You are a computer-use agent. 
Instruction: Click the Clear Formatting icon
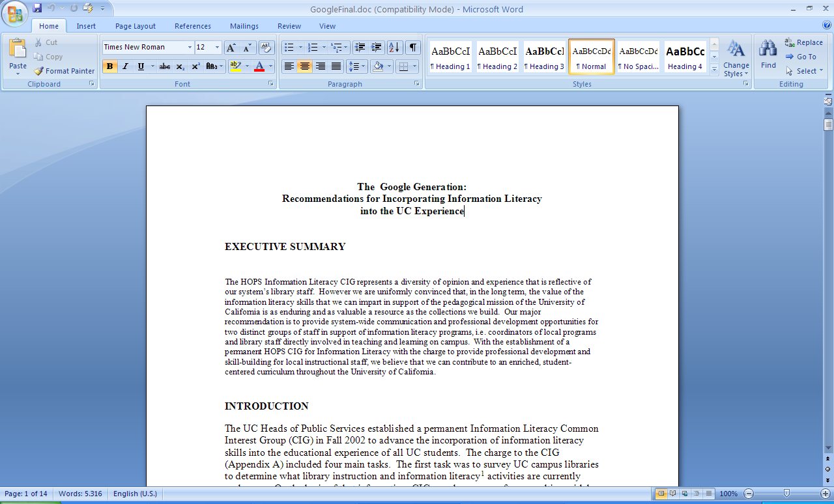pos(265,48)
